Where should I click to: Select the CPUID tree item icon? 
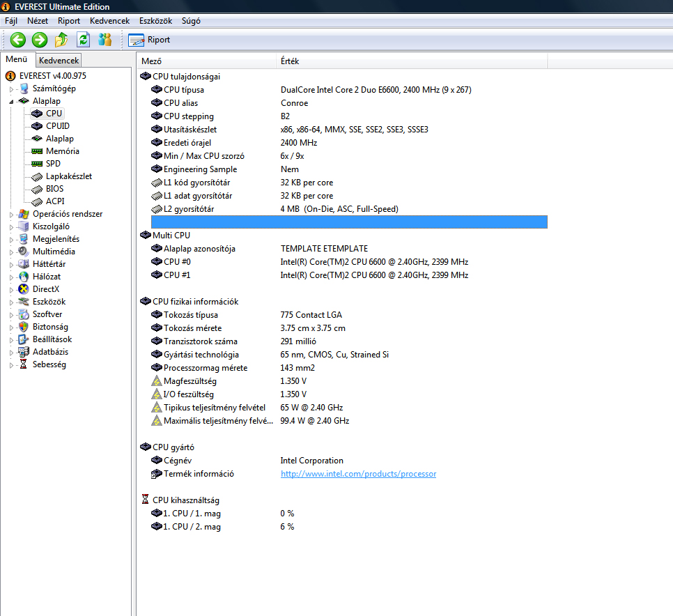pos(37,126)
